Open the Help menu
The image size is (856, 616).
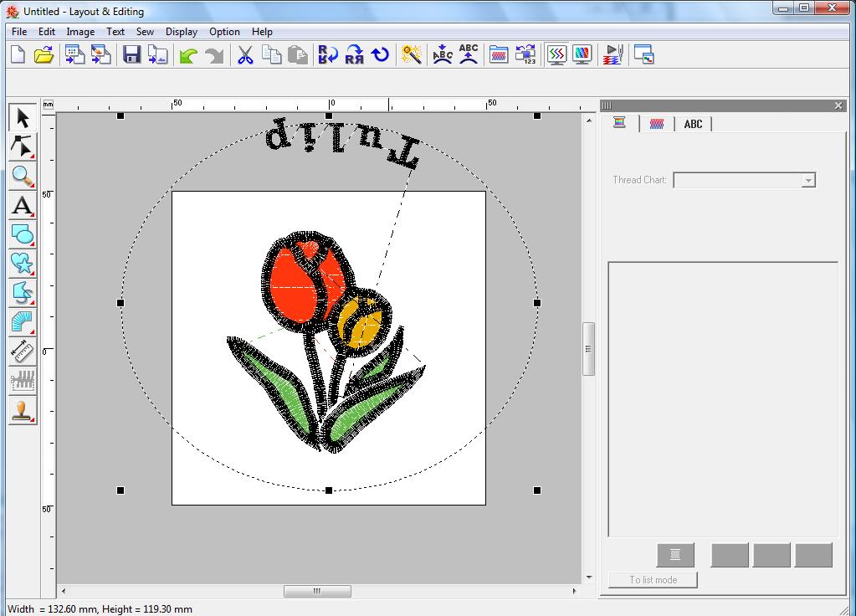click(262, 32)
